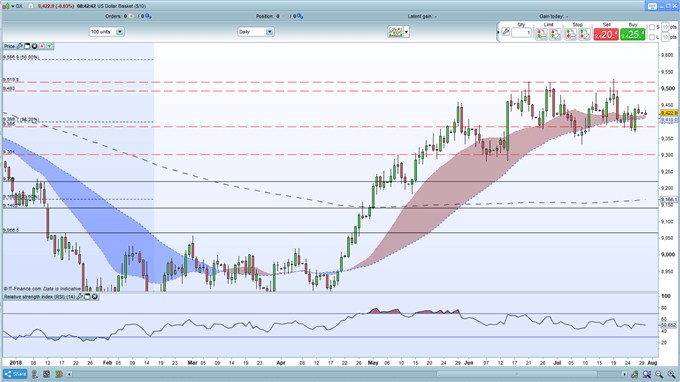Click the horizontal scrollbar right arrow

624,374
